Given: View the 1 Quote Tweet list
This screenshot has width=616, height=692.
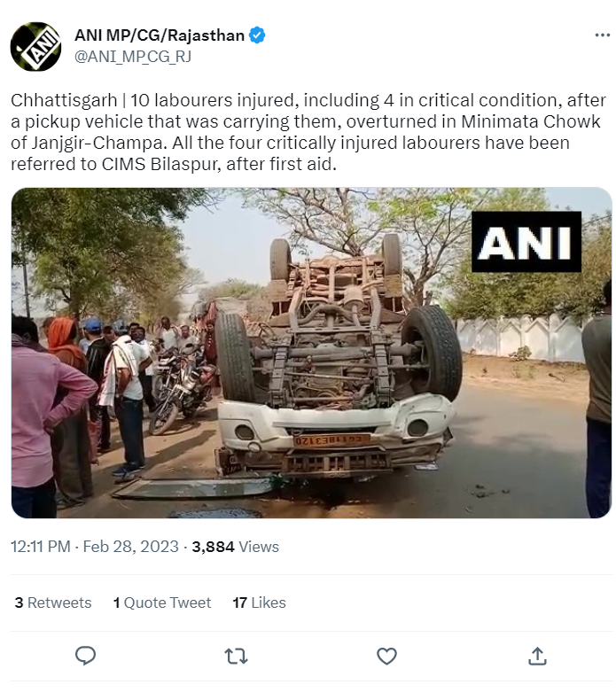Looking at the screenshot, I should 162,603.
